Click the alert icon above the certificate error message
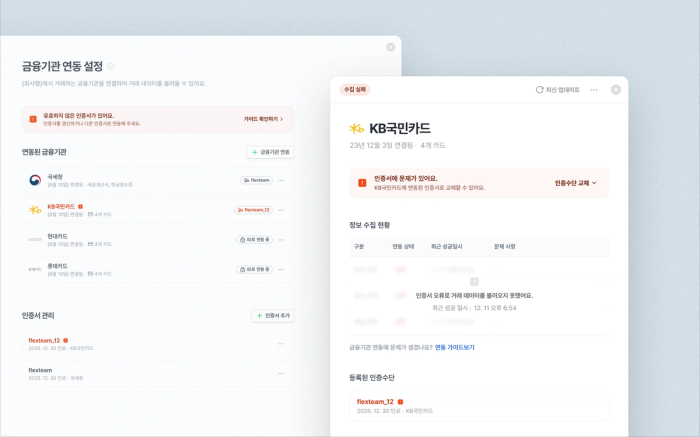This screenshot has height=437, width=700. 474,282
